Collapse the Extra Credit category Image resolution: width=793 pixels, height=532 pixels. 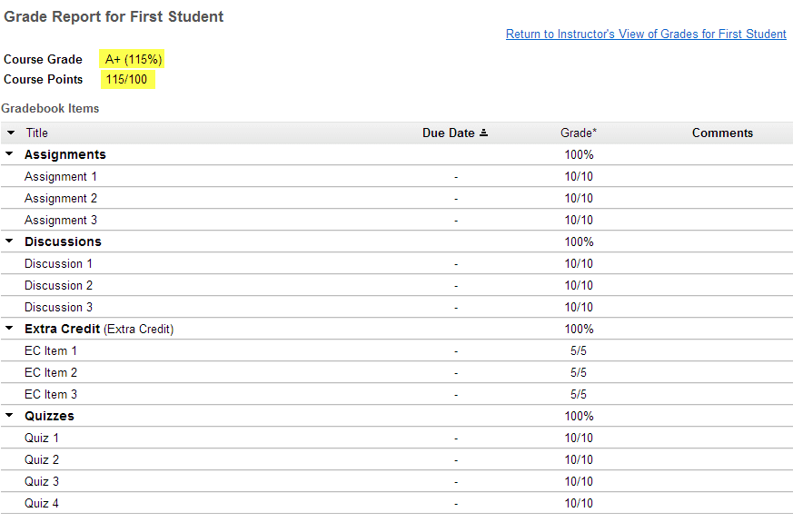tap(9, 329)
